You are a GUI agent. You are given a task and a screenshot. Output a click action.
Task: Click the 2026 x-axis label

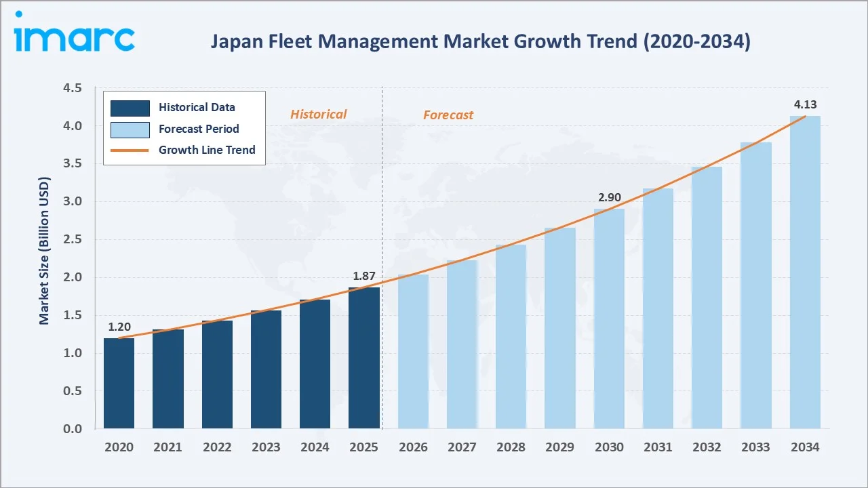click(413, 447)
